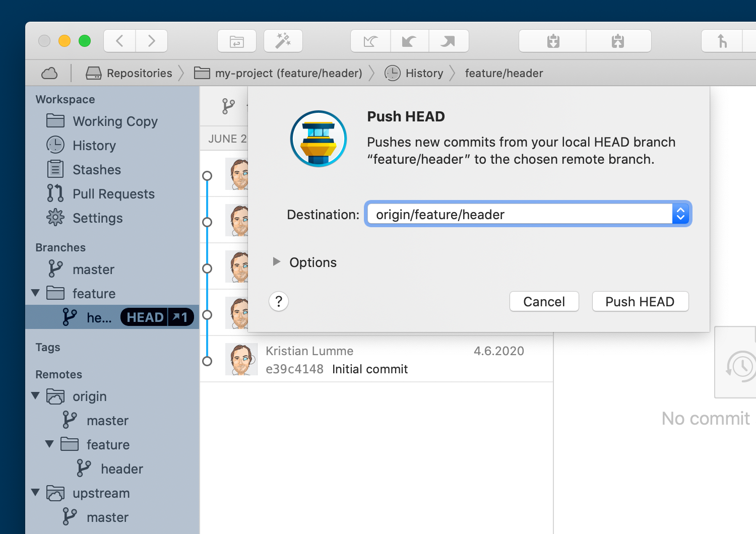Open Quick Actions magic wand icon
Image resolution: width=756 pixels, height=534 pixels.
pyautogui.click(x=283, y=41)
